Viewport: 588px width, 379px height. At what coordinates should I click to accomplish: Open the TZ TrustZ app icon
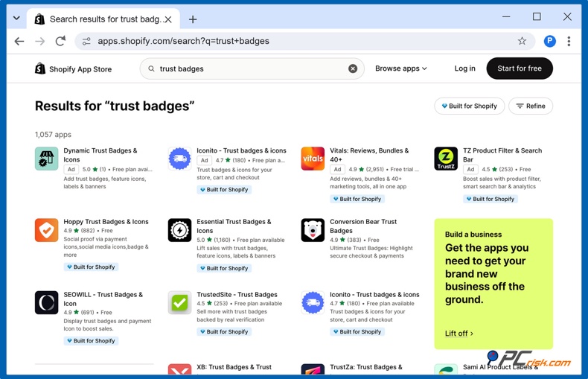tap(446, 159)
